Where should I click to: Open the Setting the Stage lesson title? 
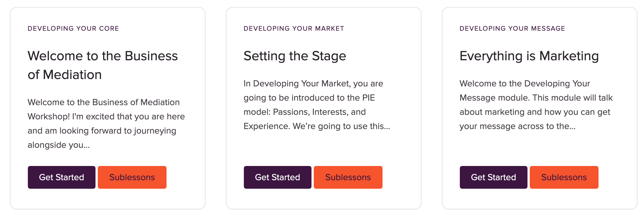295,56
